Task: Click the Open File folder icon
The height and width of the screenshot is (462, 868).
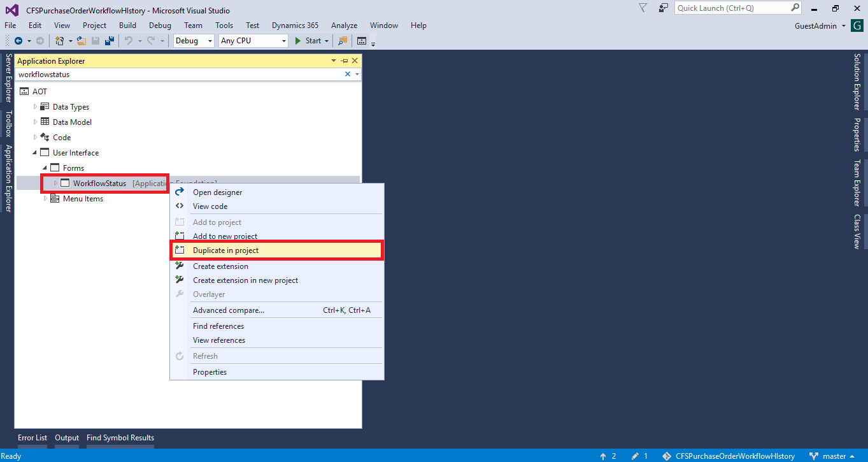Action: [x=82, y=41]
